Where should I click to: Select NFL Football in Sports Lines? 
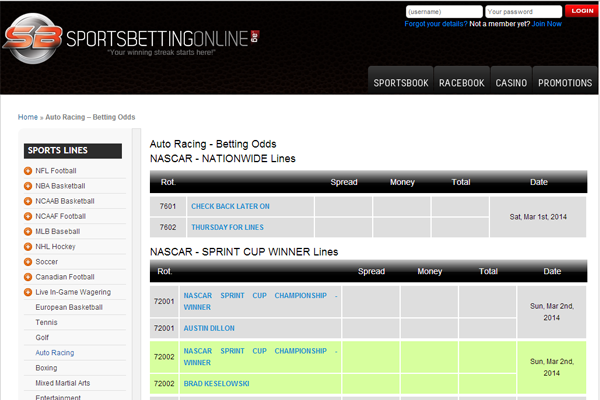tap(56, 171)
